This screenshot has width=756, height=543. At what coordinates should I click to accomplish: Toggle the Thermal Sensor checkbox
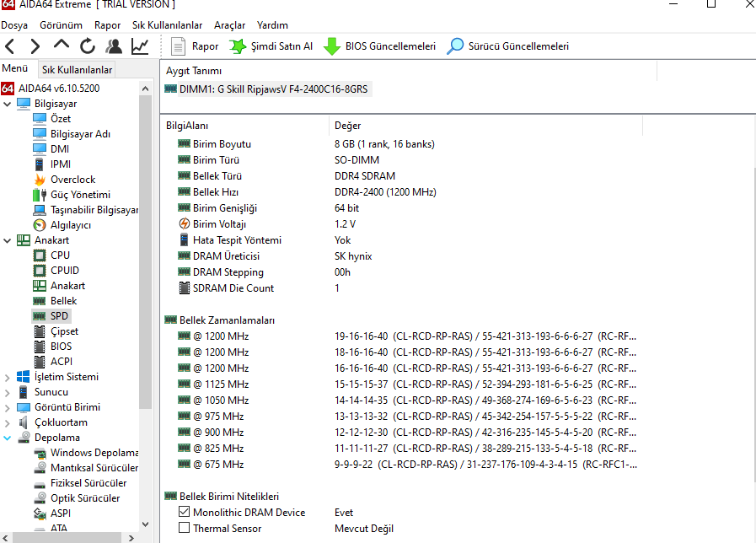click(x=184, y=528)
